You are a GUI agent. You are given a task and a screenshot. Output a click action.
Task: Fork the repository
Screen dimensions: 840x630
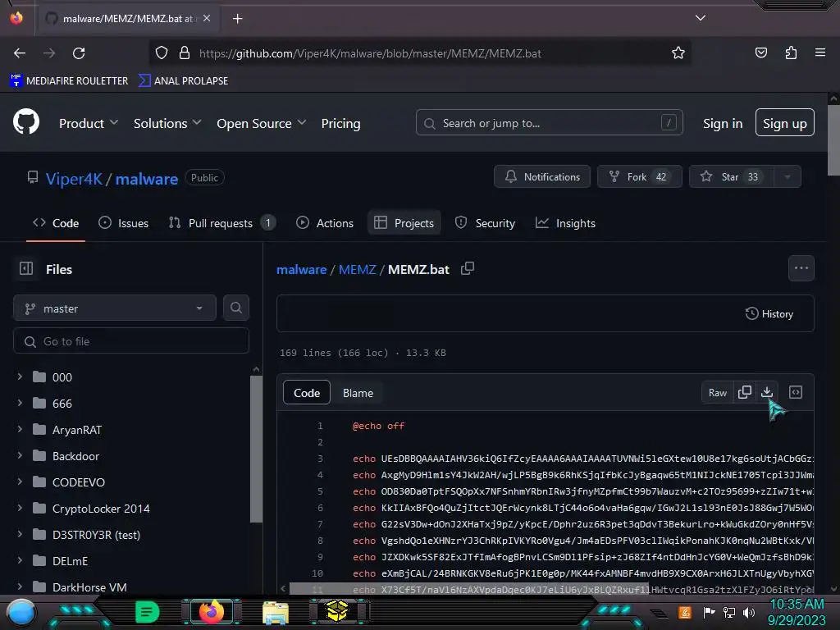[x=640, y=176]
